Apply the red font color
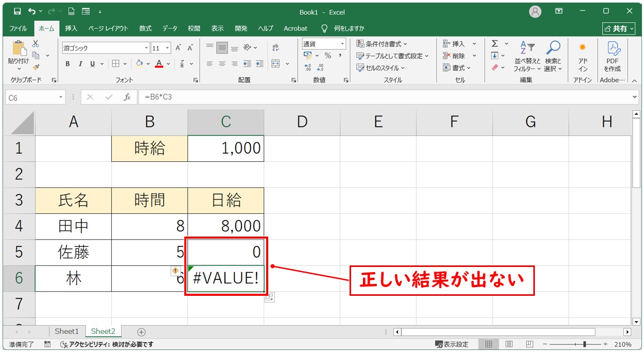 [159, 64]
